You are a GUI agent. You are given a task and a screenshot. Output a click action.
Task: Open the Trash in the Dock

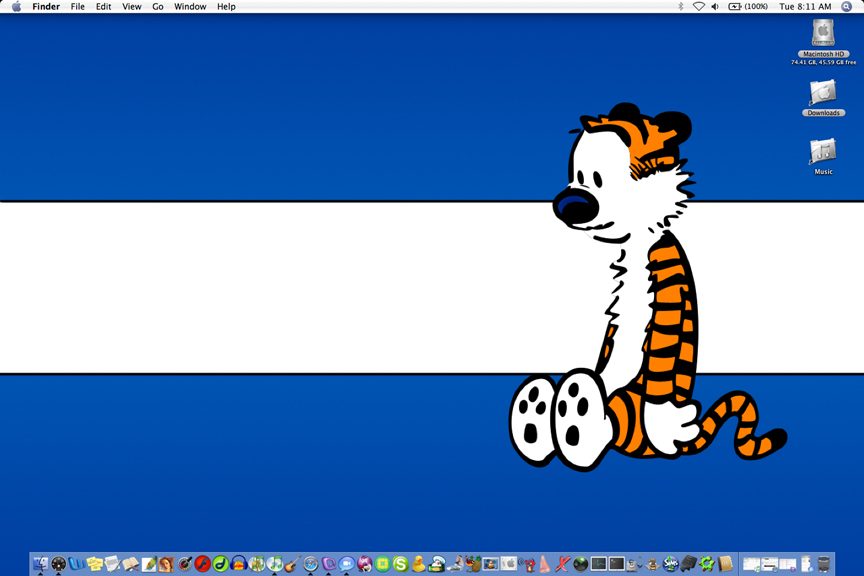[824, 564]
